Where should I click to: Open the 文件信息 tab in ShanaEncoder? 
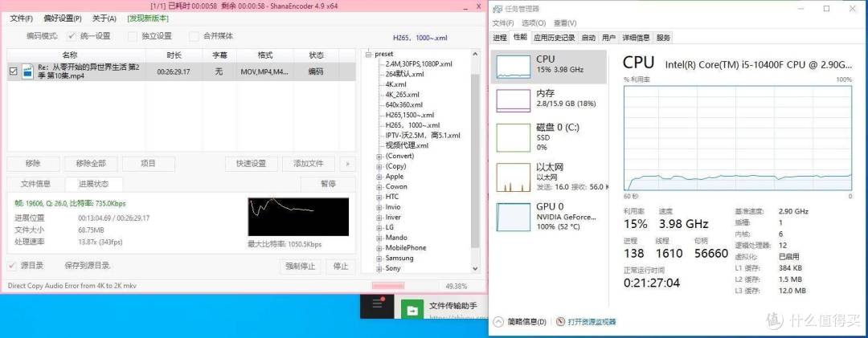point(35,184)
